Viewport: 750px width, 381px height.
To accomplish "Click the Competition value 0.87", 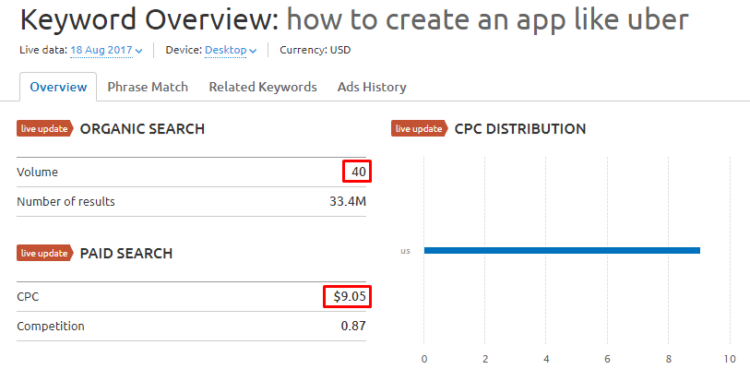I will point(353,326).
